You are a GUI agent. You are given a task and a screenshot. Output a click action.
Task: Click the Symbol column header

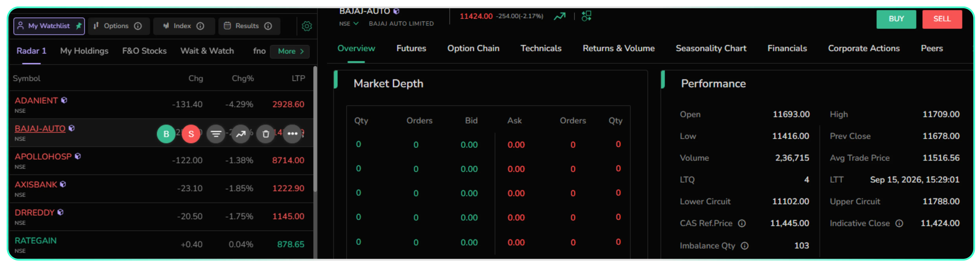pos(26,79)
